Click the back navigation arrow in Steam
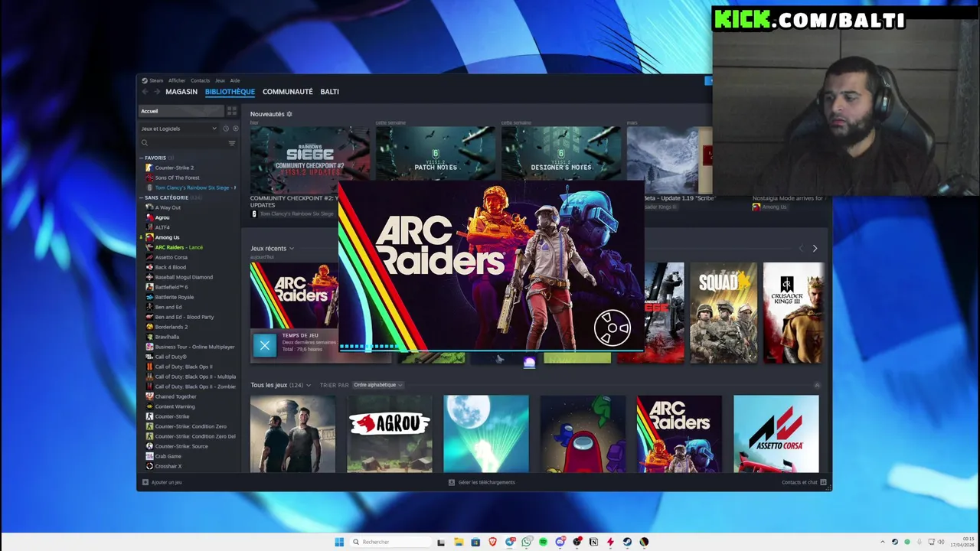The height and width of the screenshot is (551, 980). point(145,92)
